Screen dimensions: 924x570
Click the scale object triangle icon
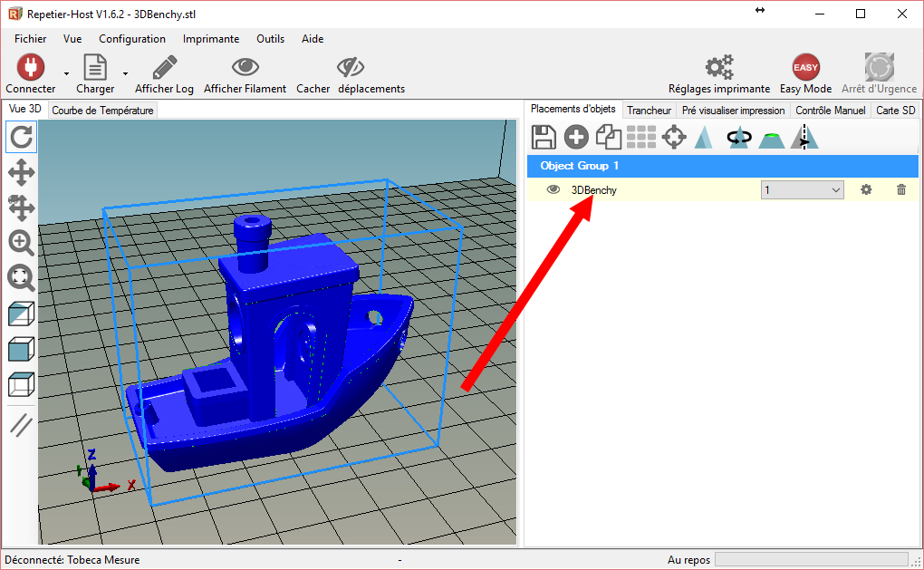704,138
